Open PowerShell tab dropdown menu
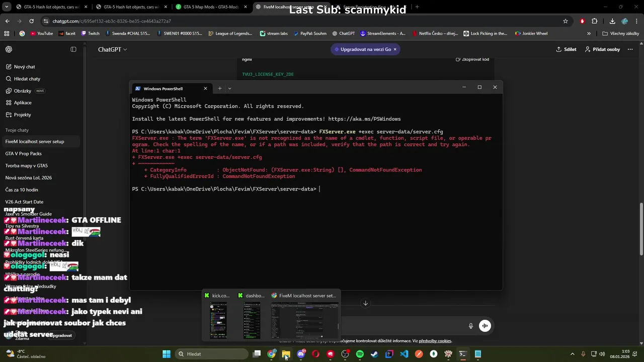644x362 pixels. 229,88
